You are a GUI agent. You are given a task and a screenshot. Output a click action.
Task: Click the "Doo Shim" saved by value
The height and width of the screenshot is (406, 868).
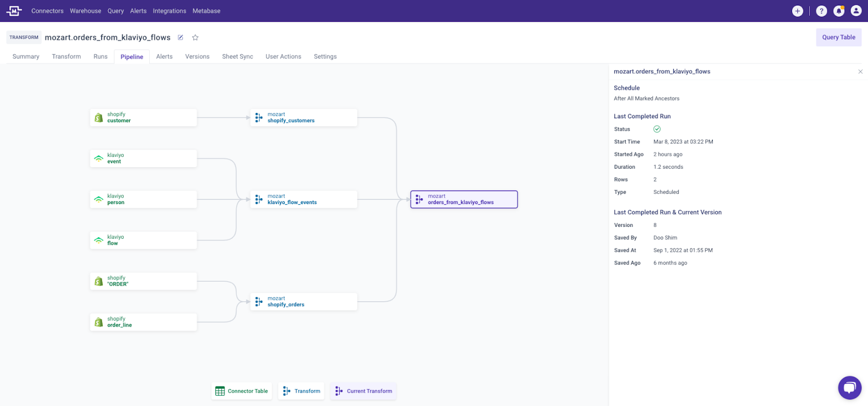click(665, 238)
